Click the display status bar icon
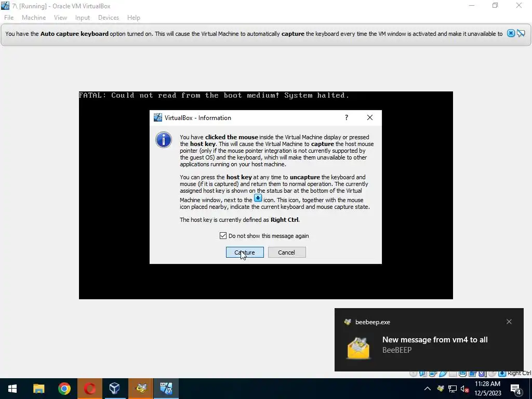Image resolution: width=532 pixels, height=399 pixels. pos(462,373)
